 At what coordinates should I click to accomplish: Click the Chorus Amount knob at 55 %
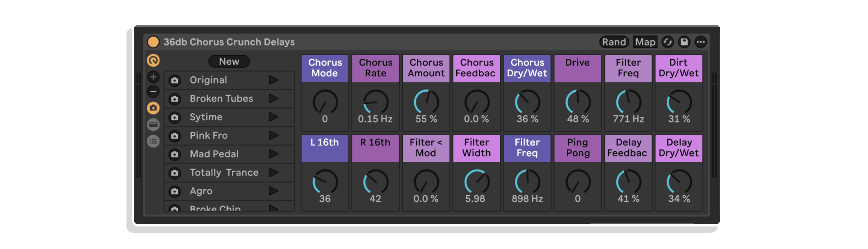pyautogui.click(x=426, y=102)
